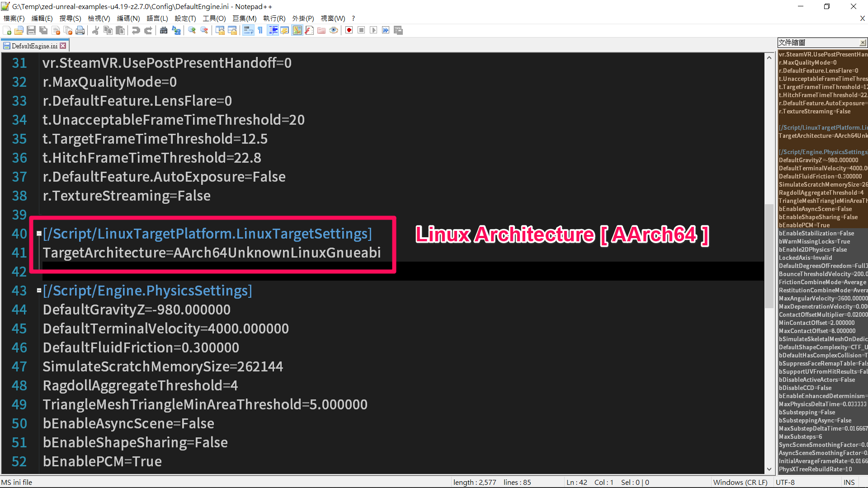Screen dimensions: 868x488
Task: Start recording a macro
Action: [x=349, y=30]
